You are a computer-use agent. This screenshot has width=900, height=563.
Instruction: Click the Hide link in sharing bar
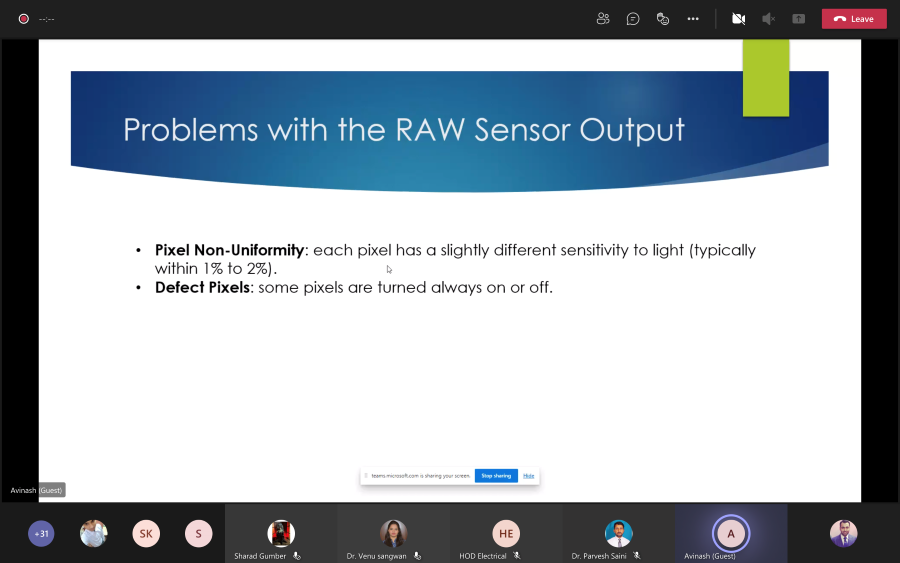click(529, 476)
